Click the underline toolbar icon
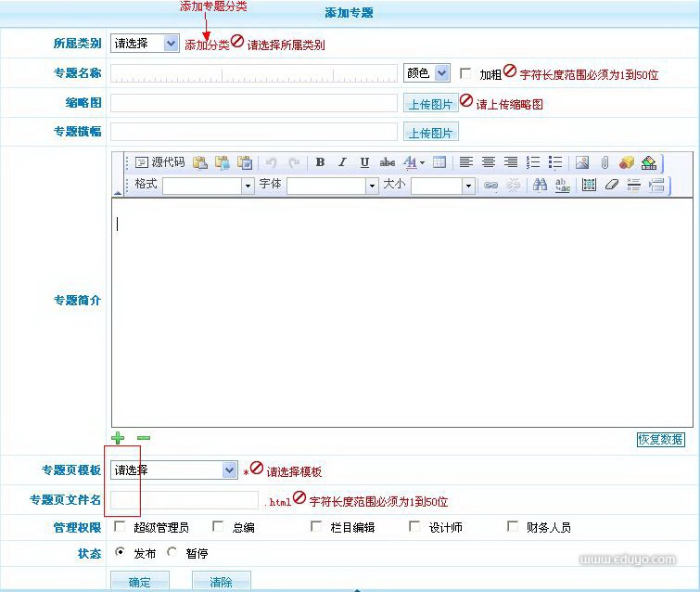This screenshot has width=700, height=592. 364,162
